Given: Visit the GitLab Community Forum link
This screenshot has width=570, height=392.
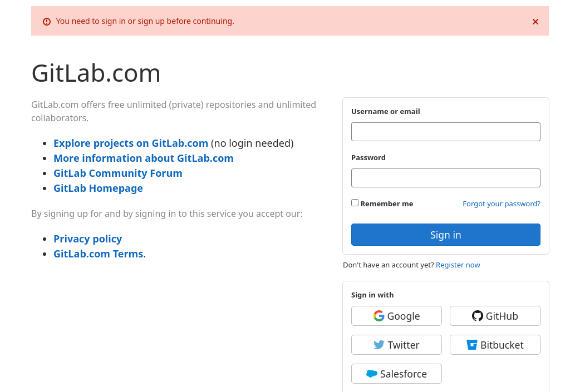Looking at the screenshot, I should (118, 173).
